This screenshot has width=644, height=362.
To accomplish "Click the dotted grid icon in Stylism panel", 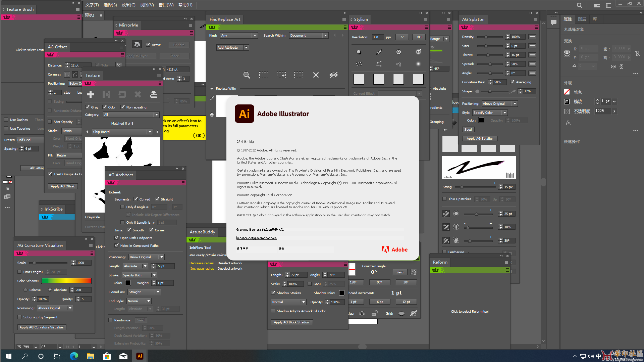I will coord(359,64).
